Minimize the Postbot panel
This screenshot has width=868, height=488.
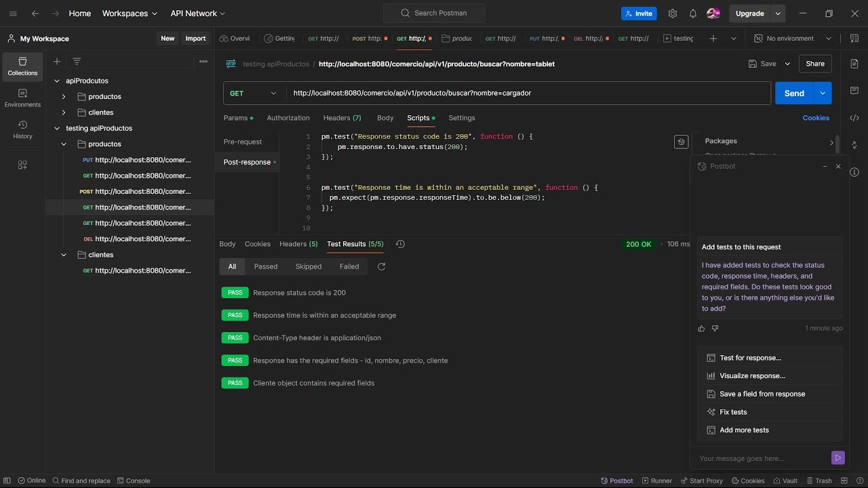click(x=825, y=166)
